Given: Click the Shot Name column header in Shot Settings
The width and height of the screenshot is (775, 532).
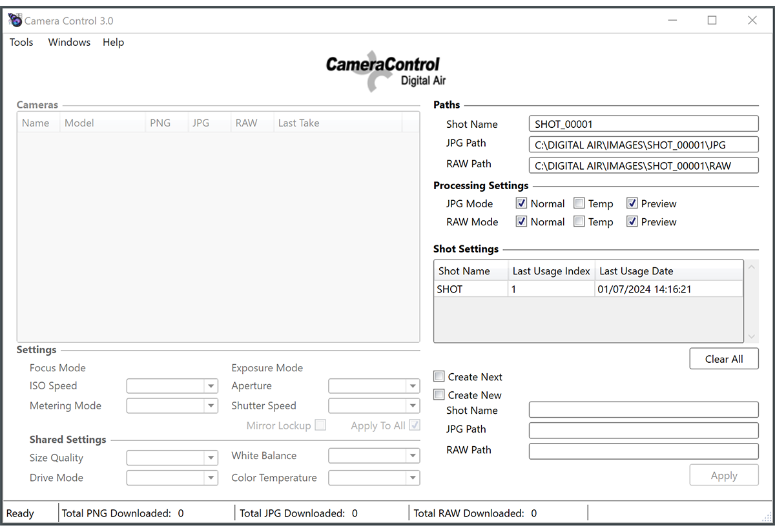Looking at the screenshot, I should [x=471, y=271].
